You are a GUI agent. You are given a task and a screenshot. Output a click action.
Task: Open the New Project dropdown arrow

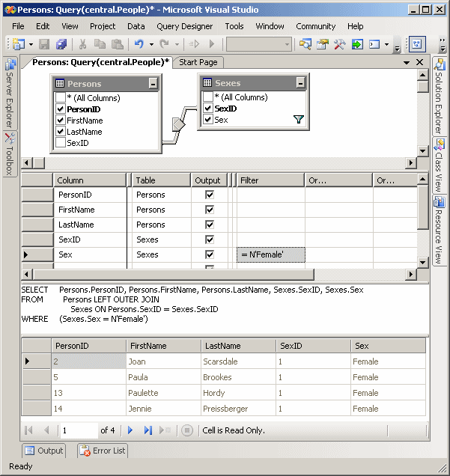(31, 44)
